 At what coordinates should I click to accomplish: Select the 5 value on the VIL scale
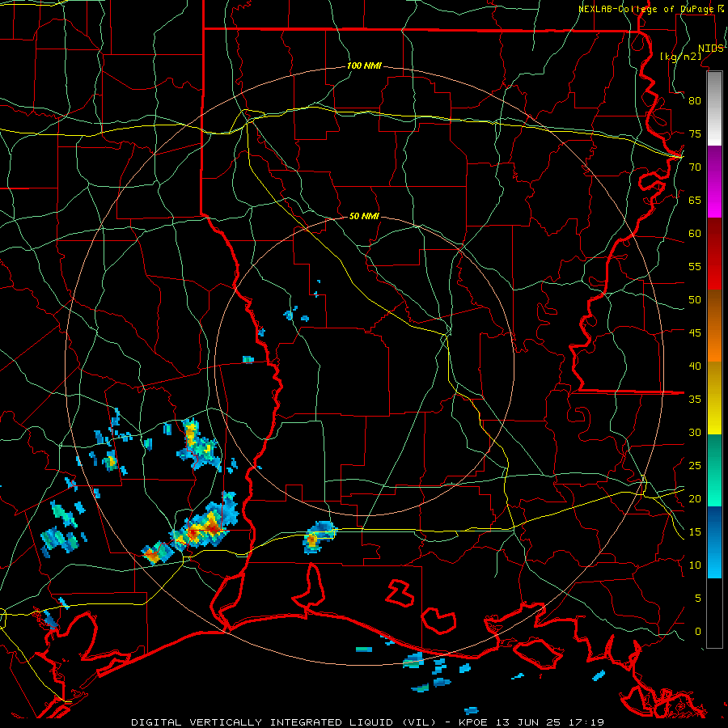click(x=698, y=599)
